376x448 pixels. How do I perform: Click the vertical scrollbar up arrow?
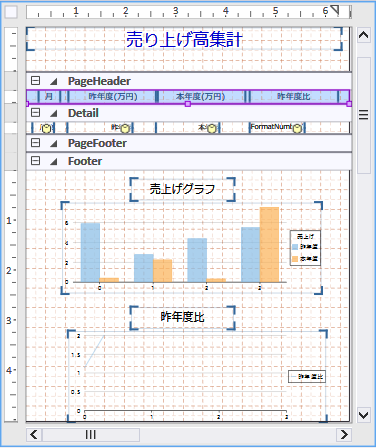click(x=363, y=35)
